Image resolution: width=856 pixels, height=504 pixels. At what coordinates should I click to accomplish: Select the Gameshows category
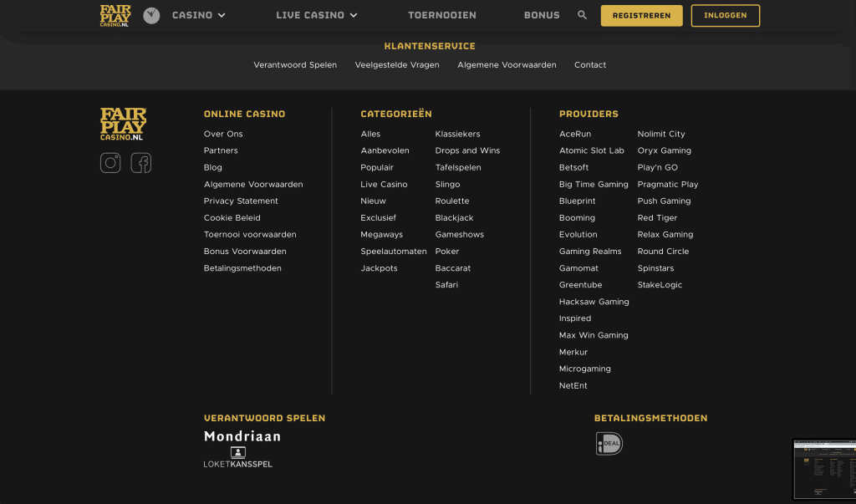[x=459, y=235]
